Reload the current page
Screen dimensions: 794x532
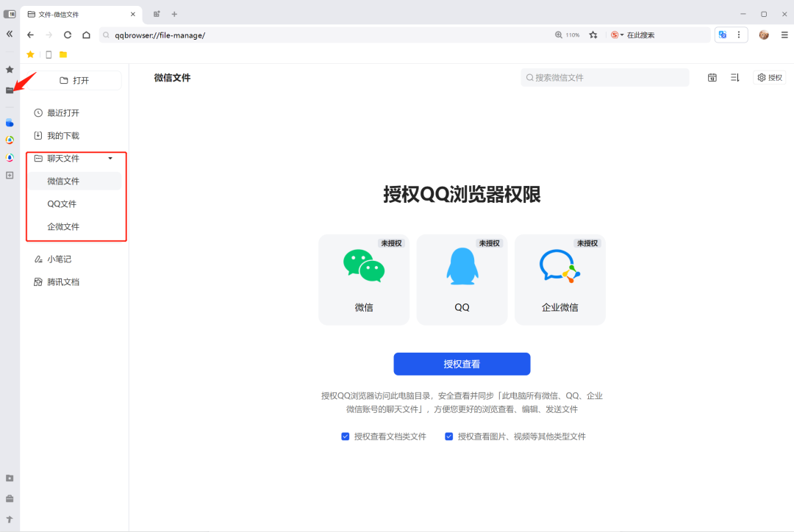68,35
